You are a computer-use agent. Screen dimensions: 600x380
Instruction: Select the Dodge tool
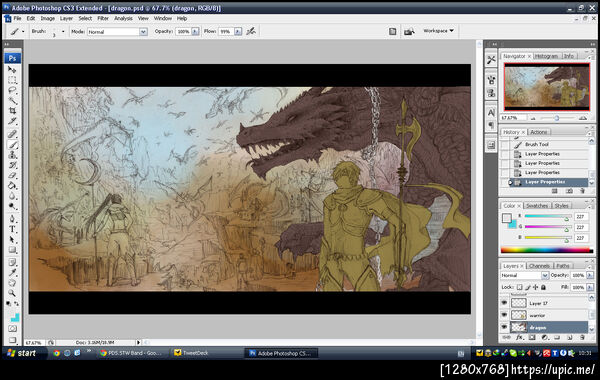click(x=12, y=207)
